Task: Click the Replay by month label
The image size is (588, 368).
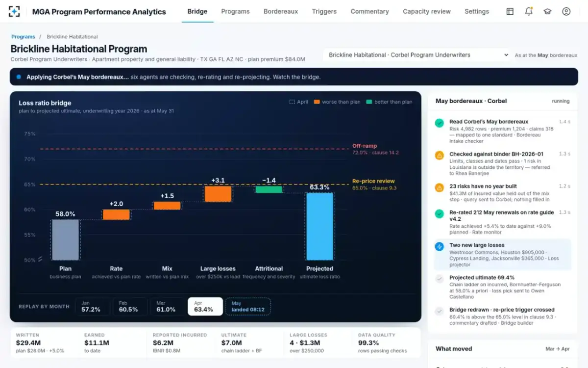Action: coord(44,307)
